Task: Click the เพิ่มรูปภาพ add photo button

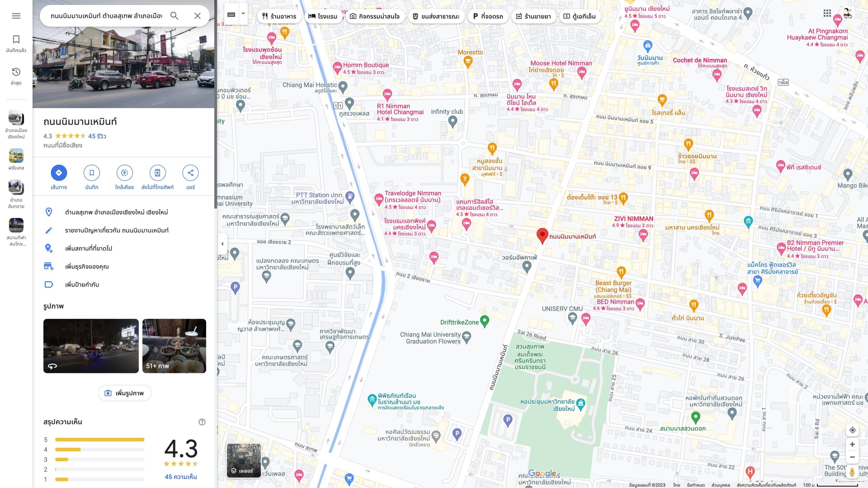Action: pos(124,393)
